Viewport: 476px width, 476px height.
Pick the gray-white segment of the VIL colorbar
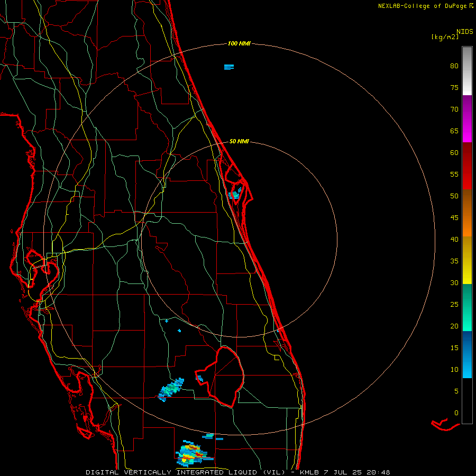tap(467, 71)
